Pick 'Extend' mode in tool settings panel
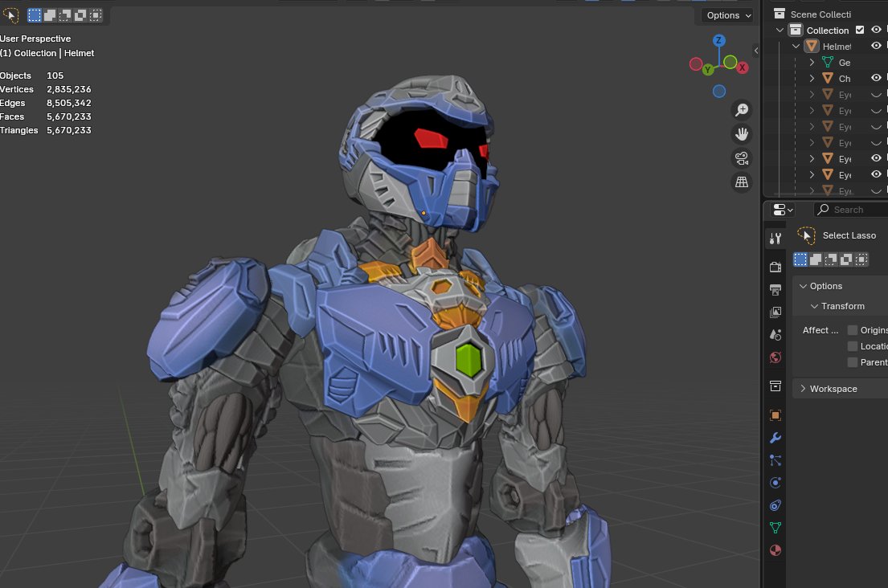Screen dimensions: 888x588 (x=816, y=259)
